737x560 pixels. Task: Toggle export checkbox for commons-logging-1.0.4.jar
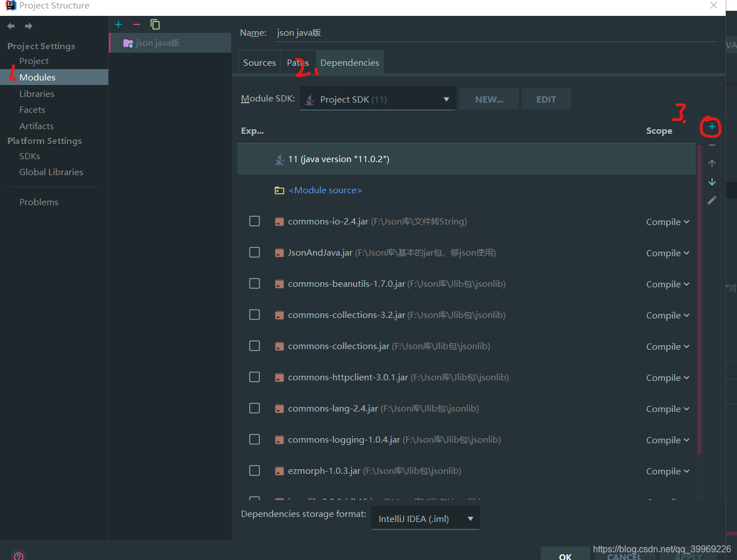255,439
